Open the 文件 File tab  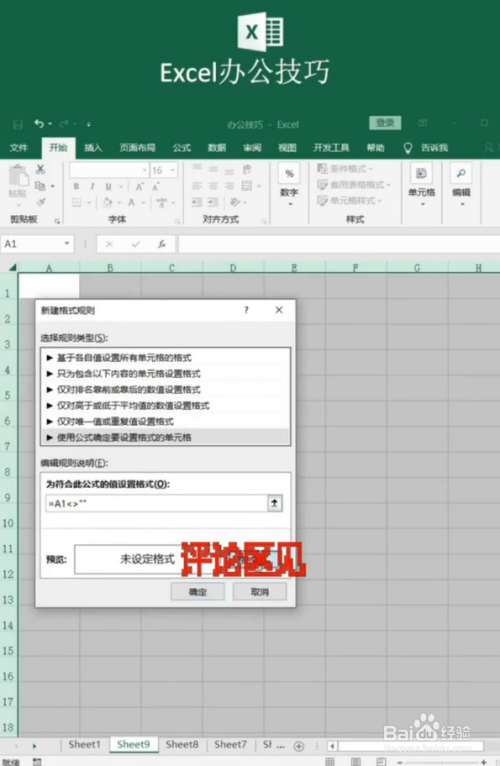(x=19, y=148)
